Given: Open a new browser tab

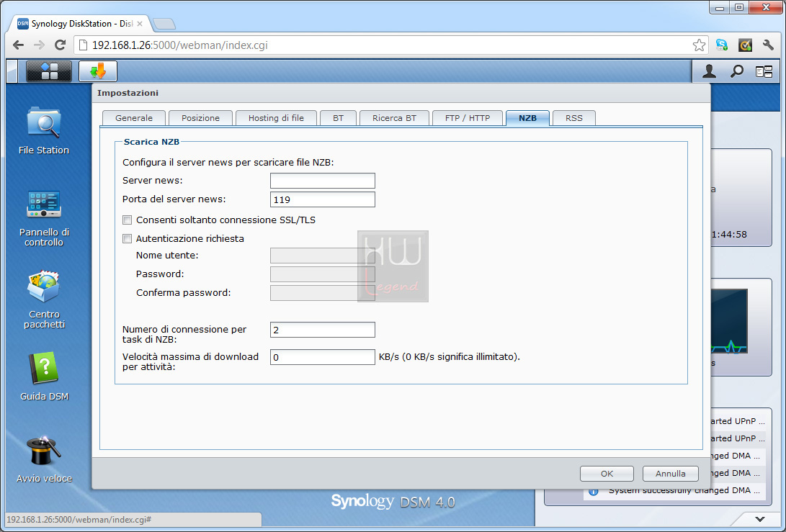Looking at the screenshot, I should coord(164,24).
